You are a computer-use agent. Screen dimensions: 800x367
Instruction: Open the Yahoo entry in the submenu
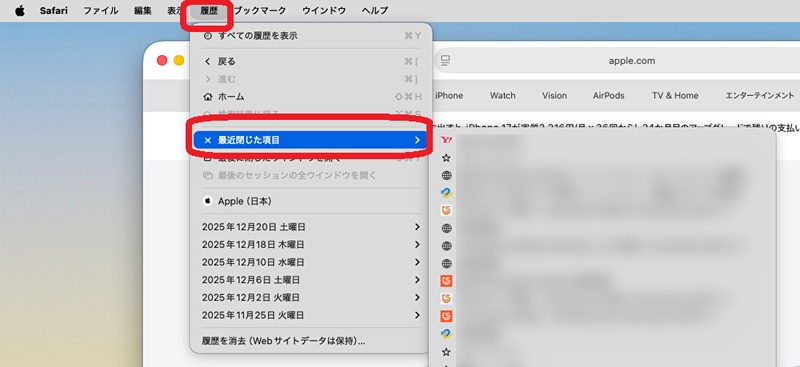(602, 140)
